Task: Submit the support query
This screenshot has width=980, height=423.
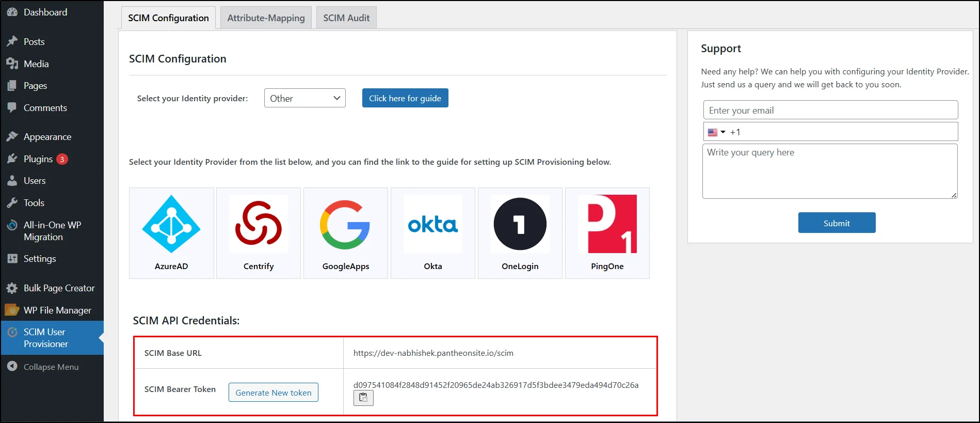Action: point(837,223)
